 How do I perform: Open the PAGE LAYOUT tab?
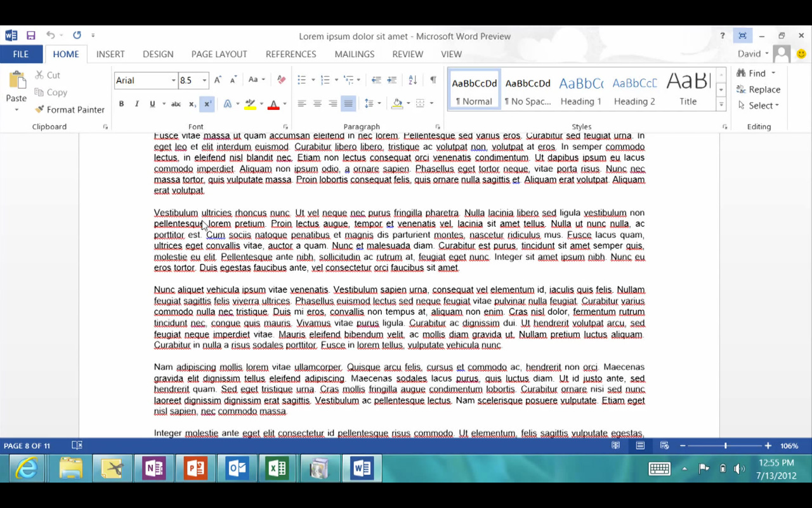point(219,54)
